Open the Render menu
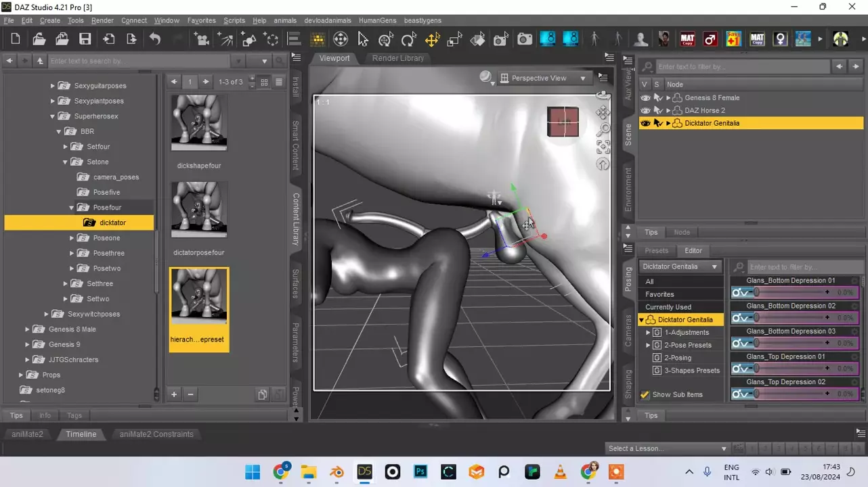This screenshot has height=487, width=868. tap(102, 20)
